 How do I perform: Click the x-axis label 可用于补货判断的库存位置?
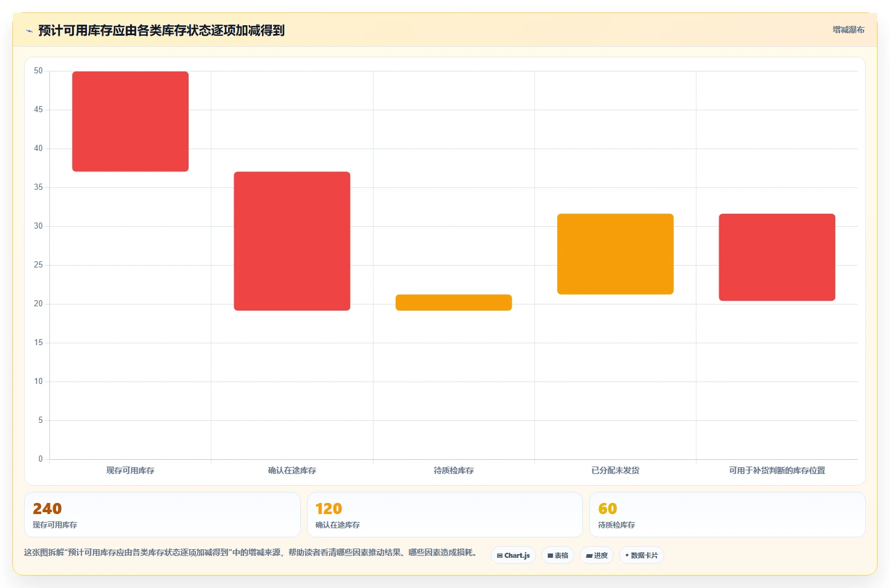pos(777,470)
